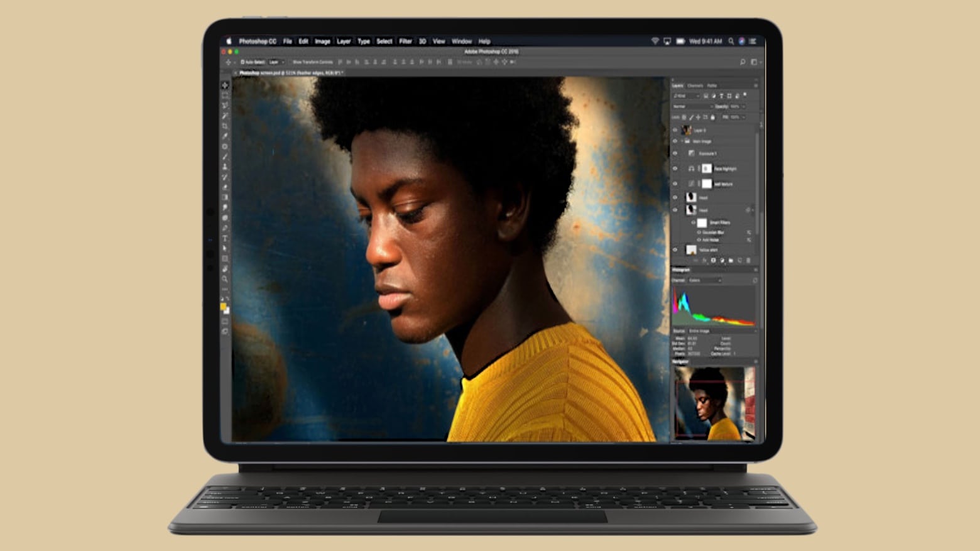Collapse the Main Image layer group
Screen dimensions: 980x551
(682, 141)
